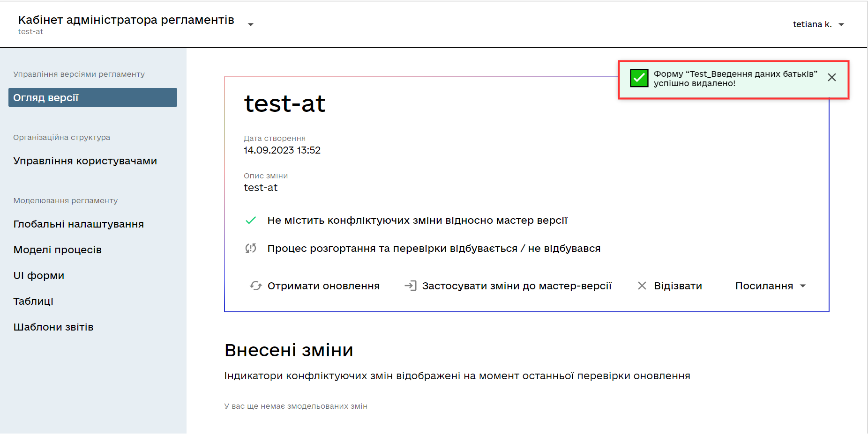Open Управління користувачами section
The height and width of the screenshot is (434, 868).
coord(85,161)
